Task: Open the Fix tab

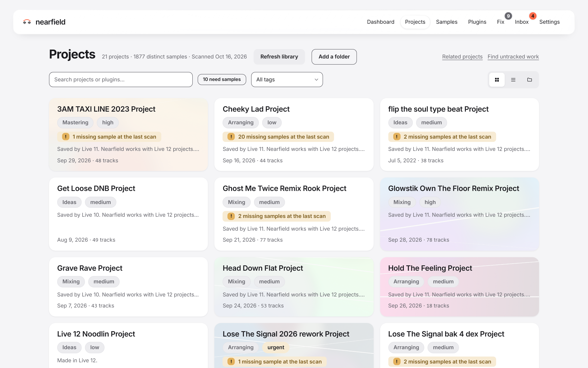Action: click(x=501, y=22)
